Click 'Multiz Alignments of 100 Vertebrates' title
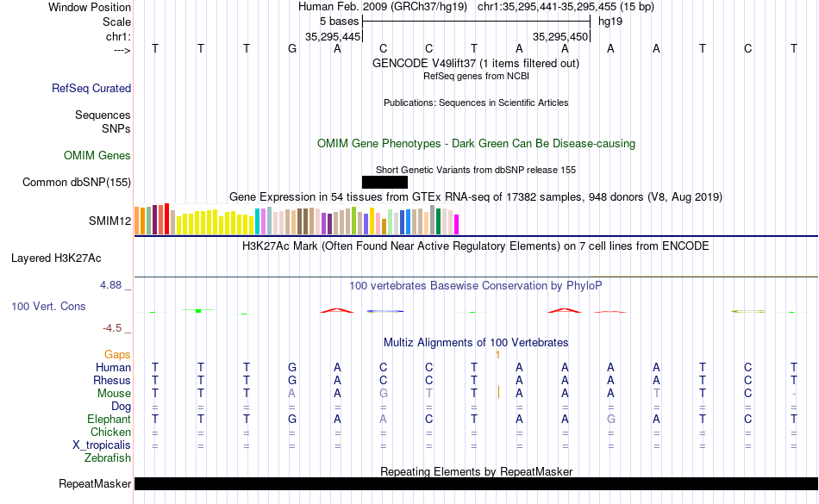Screen dimensions: 819x504 pyautogui.click(x=476, y=342)
